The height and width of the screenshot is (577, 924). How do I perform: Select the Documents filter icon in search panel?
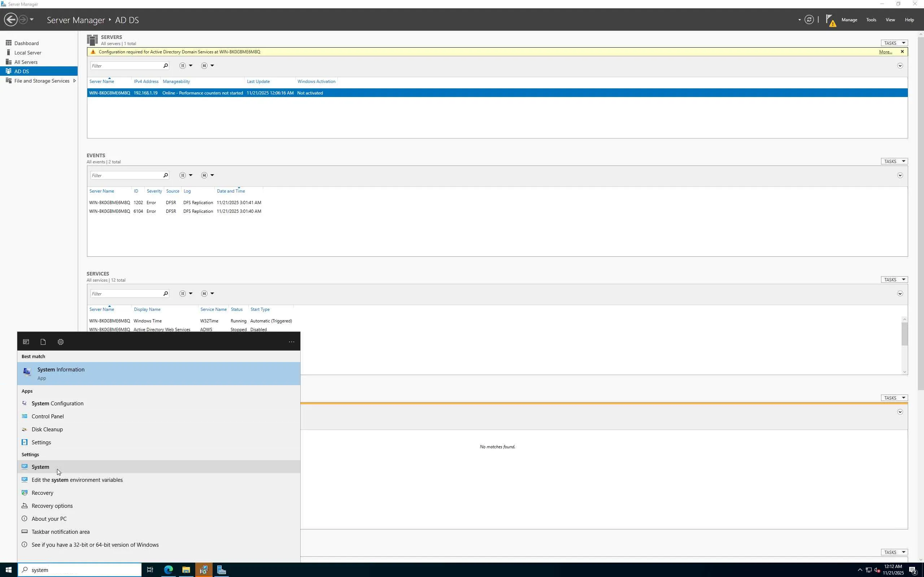point(43,342)
